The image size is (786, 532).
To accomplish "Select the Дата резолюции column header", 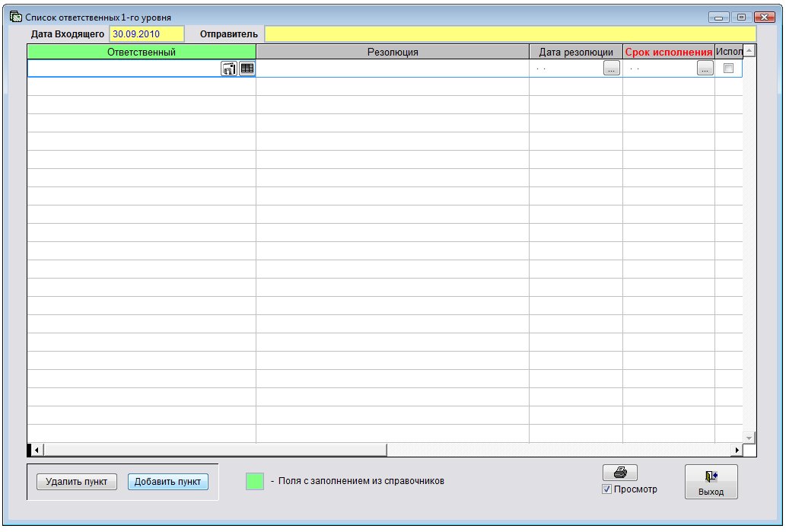I will [576, 53].
